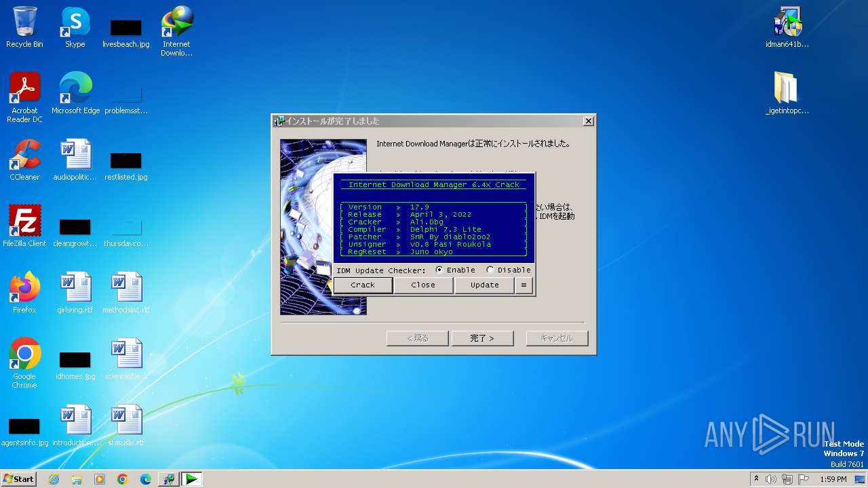The image size is (868, 488).
Task: Select the introduction document icon
Action: pos(75,426)
